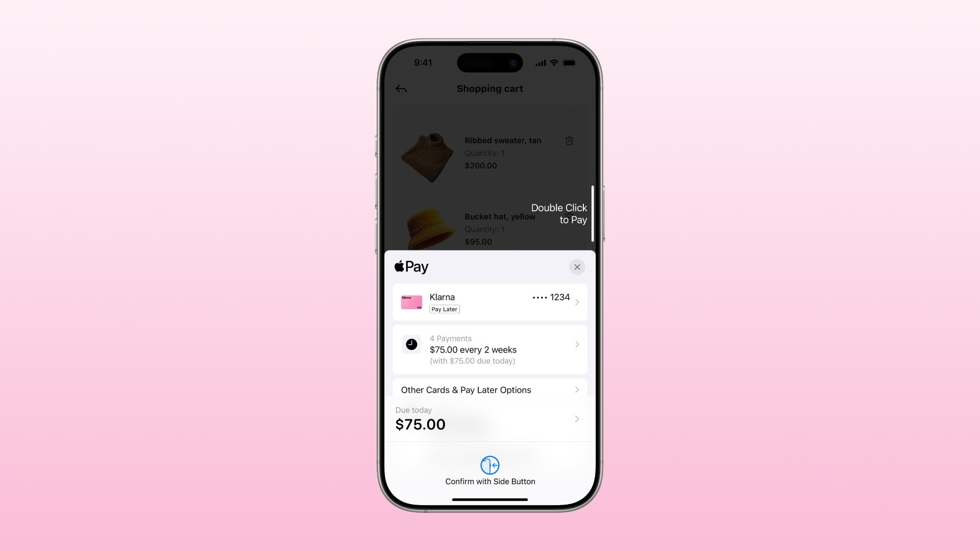Expand the Other Cards & Pay Later Options
The height and width of the screenshot is (551, 980).
[x=490, y=390]
